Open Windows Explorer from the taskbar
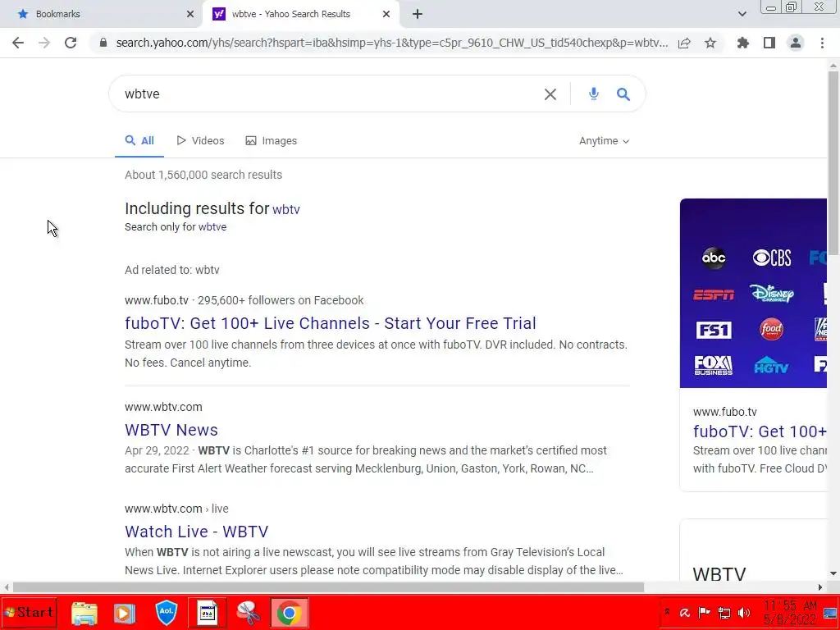Image resolution: width=840 pixels, height=630 pixels. (x=84, y=612)
